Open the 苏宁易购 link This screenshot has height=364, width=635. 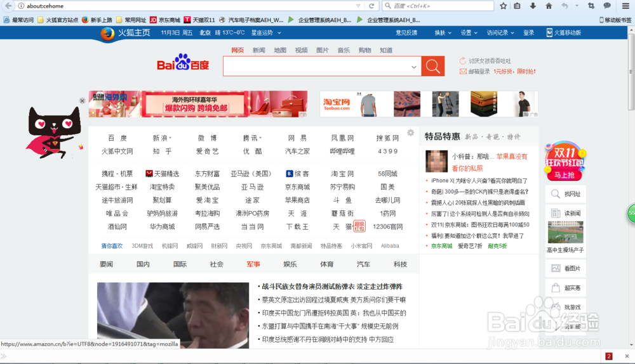point(342,187)
